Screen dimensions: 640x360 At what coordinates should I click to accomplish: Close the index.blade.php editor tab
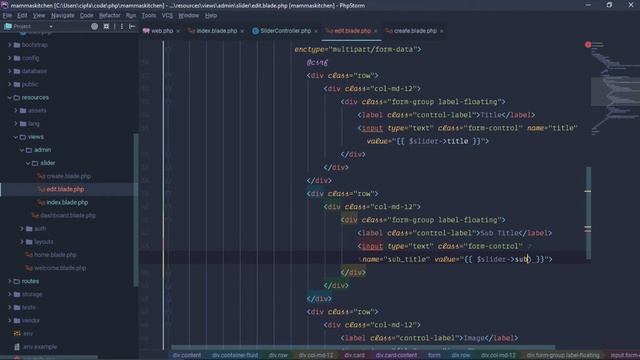pos(242,31)
